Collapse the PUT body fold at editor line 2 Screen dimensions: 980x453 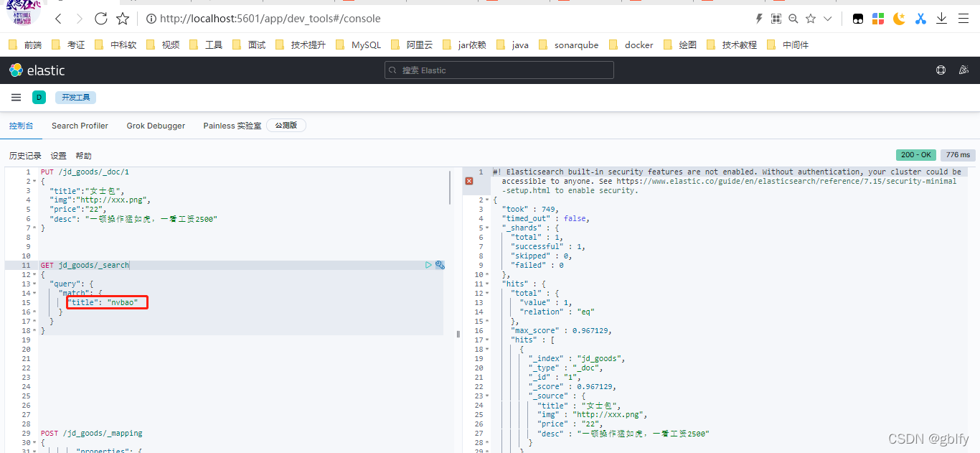(34, 182)
